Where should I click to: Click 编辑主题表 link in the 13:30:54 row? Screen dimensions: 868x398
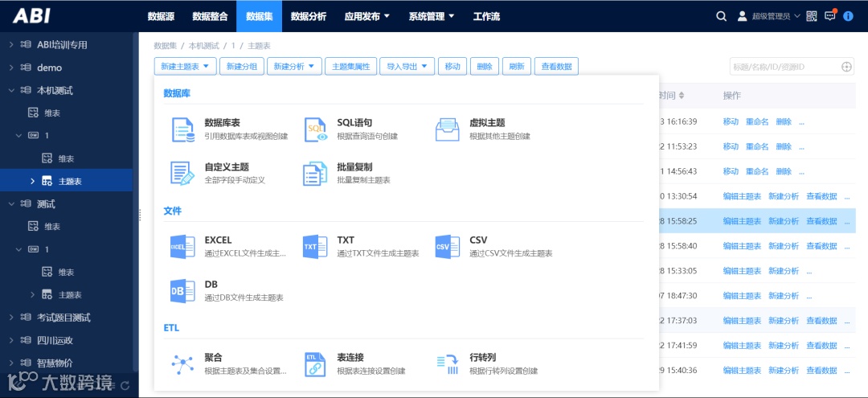pos(742,196)
